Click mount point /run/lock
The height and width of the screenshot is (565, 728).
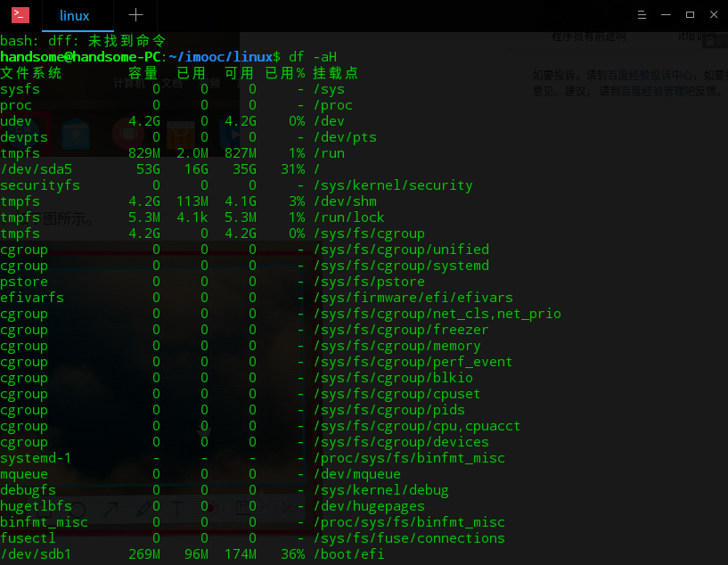click(x=348, y=217)
